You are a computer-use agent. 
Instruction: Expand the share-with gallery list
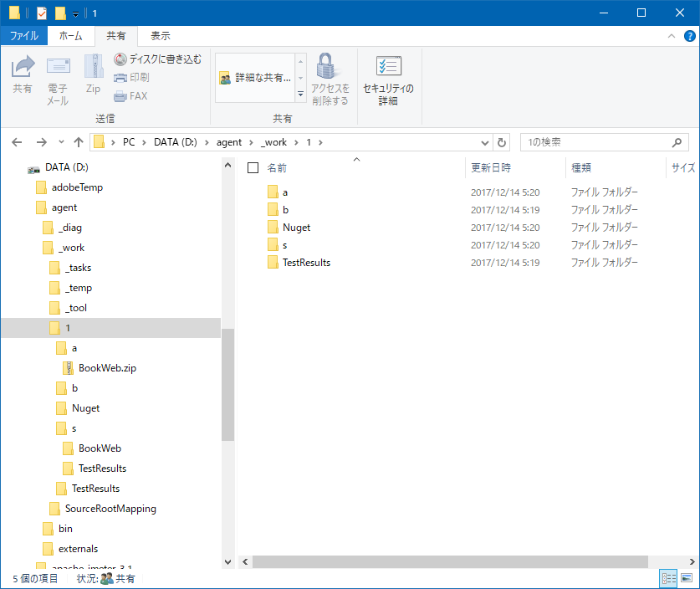pos(300,95)
